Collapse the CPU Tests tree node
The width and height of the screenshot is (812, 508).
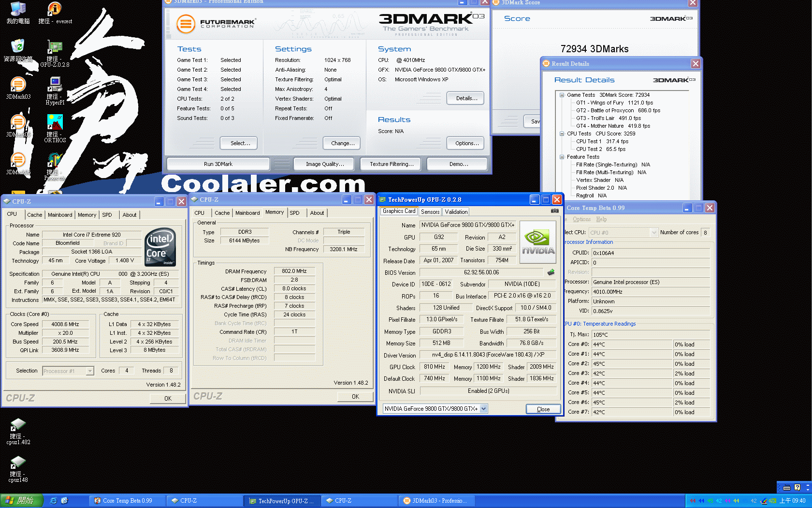[x=562, y=134]
